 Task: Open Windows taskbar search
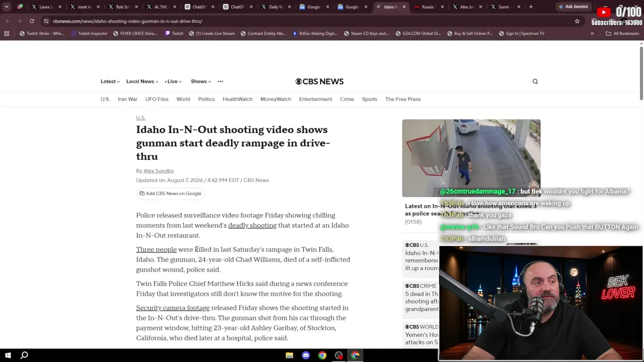pyautogui.click(x=24, y=355)
